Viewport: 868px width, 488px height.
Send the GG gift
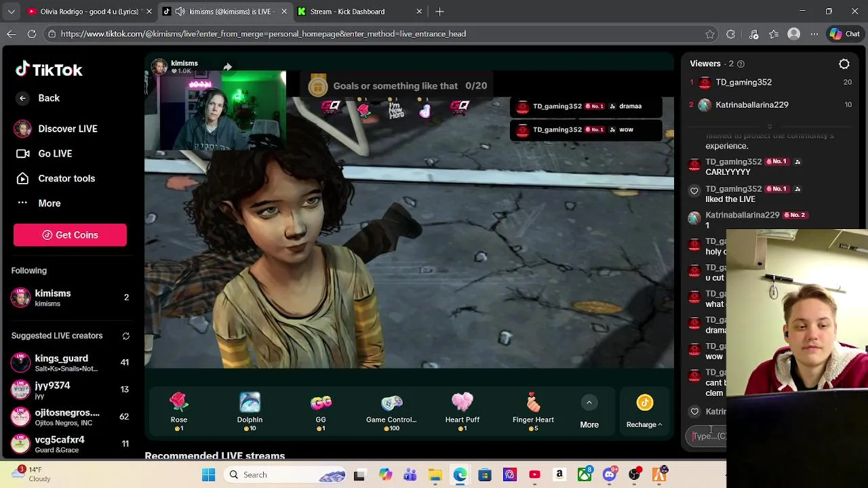[x=321, y=411]
